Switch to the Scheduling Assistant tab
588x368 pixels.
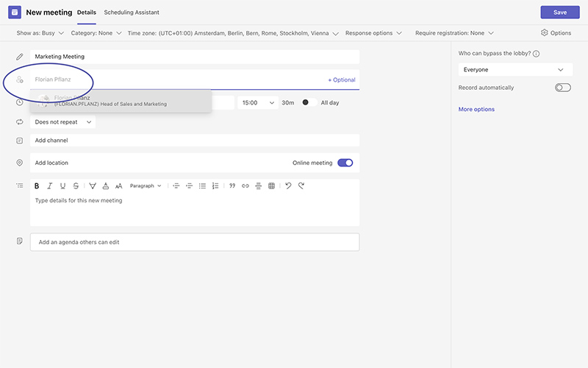click(x=132, y=13)
